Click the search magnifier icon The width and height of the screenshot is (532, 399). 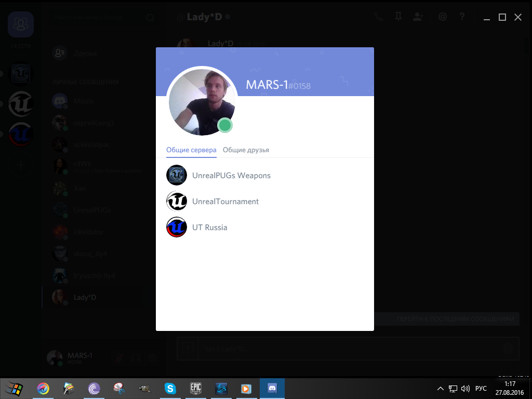150,18
